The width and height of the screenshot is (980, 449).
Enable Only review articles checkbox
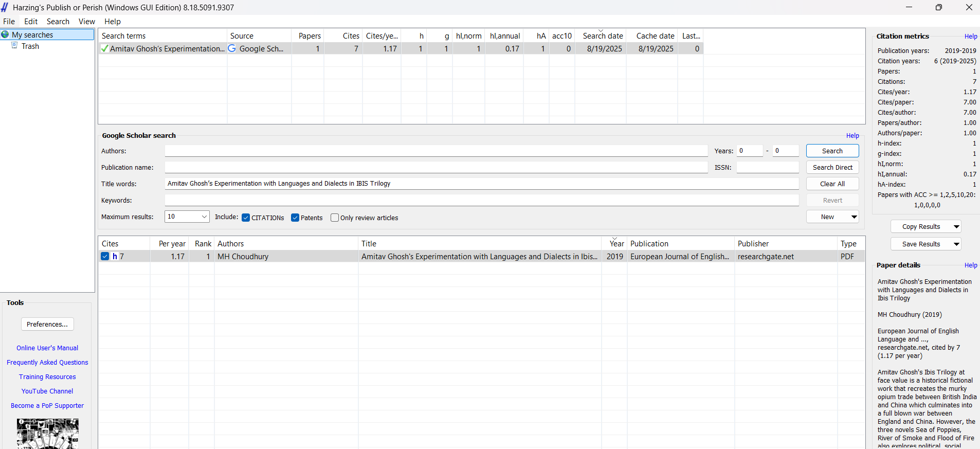click(335, 218)
